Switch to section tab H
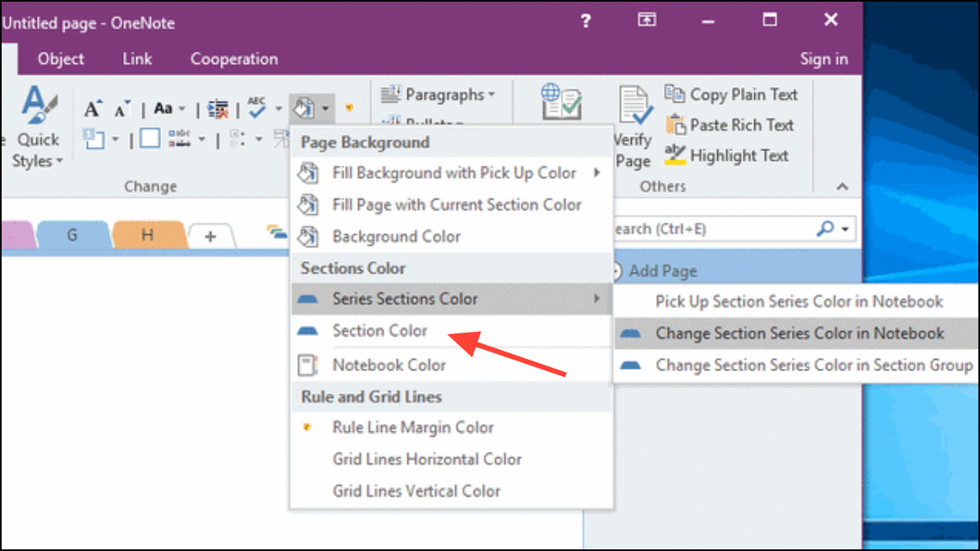980x551 pixels. pos(148,236)
